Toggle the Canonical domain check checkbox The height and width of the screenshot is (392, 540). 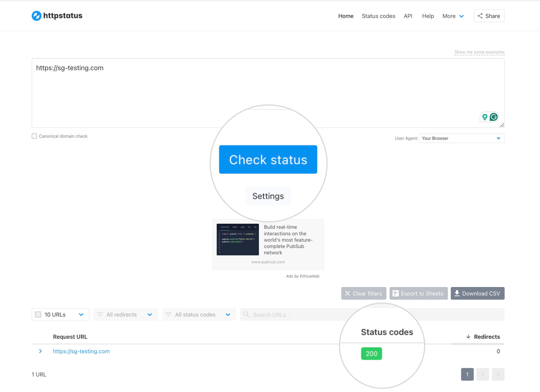tap(35, 136)
